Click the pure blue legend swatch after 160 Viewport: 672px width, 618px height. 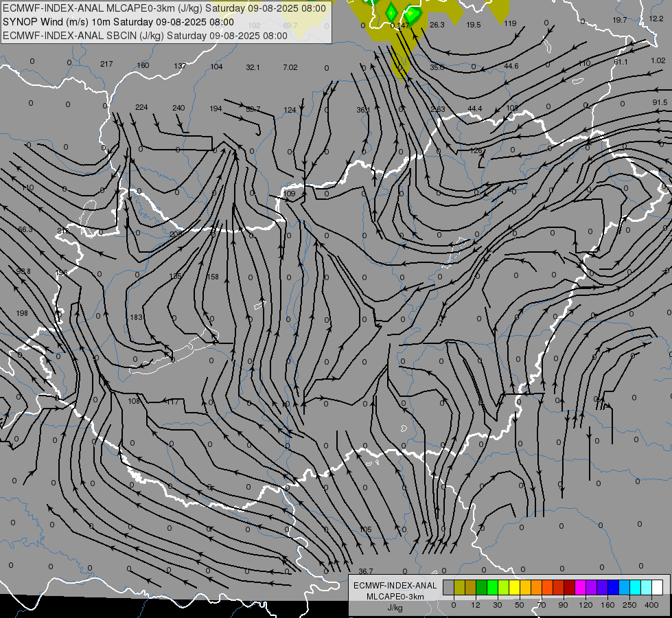pos(613,588)
